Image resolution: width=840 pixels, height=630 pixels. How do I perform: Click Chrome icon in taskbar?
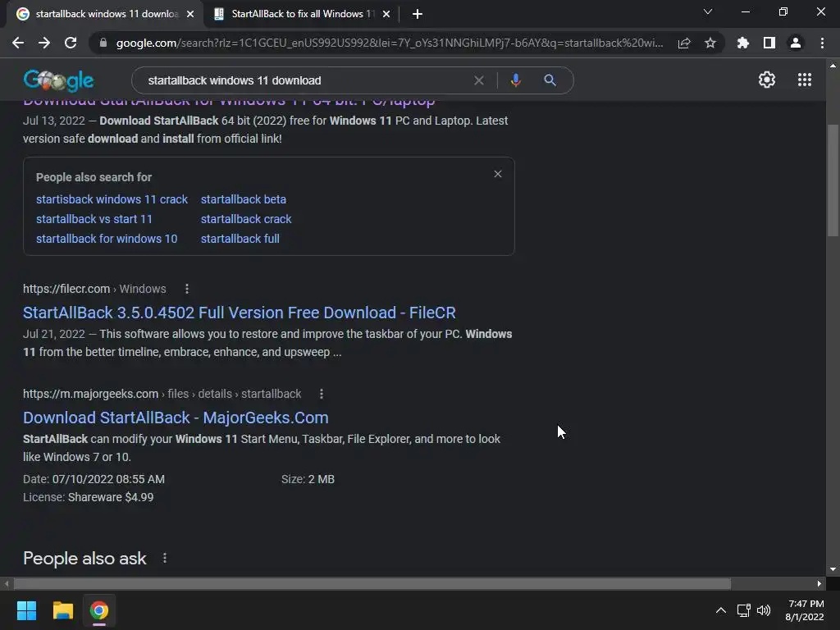pos(99,610)
